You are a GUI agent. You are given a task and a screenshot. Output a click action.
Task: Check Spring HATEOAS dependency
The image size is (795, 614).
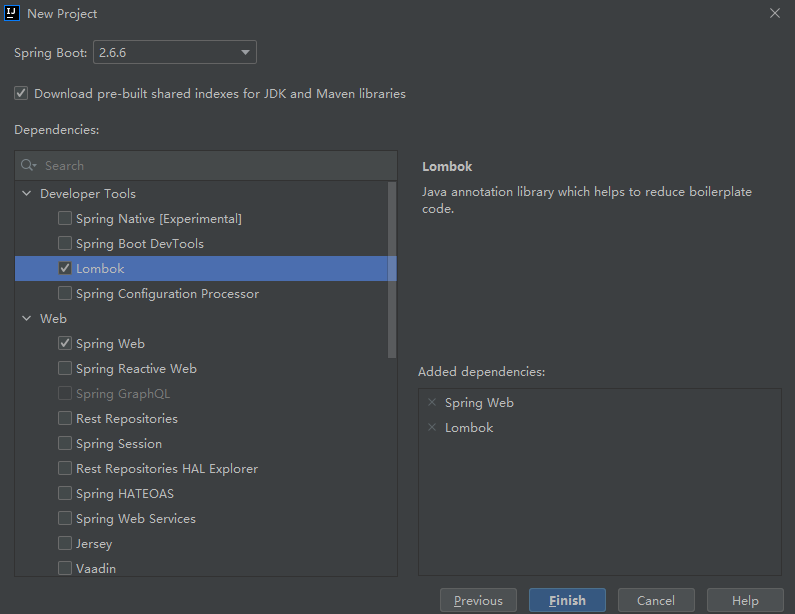click(65, 493)
